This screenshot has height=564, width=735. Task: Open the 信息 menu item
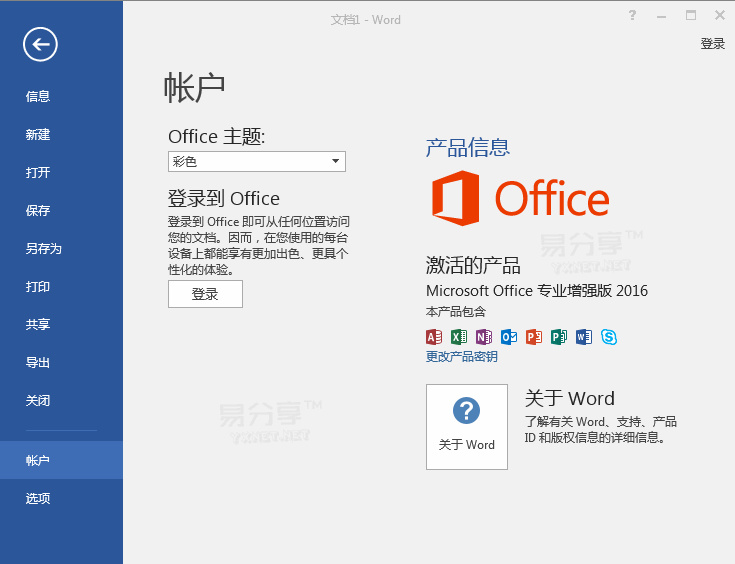click(x=38, y=96)
